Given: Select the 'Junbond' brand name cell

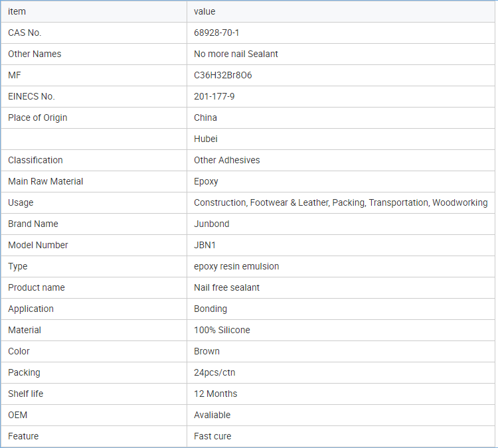Looking at the screenshot, I should [211, 224].
